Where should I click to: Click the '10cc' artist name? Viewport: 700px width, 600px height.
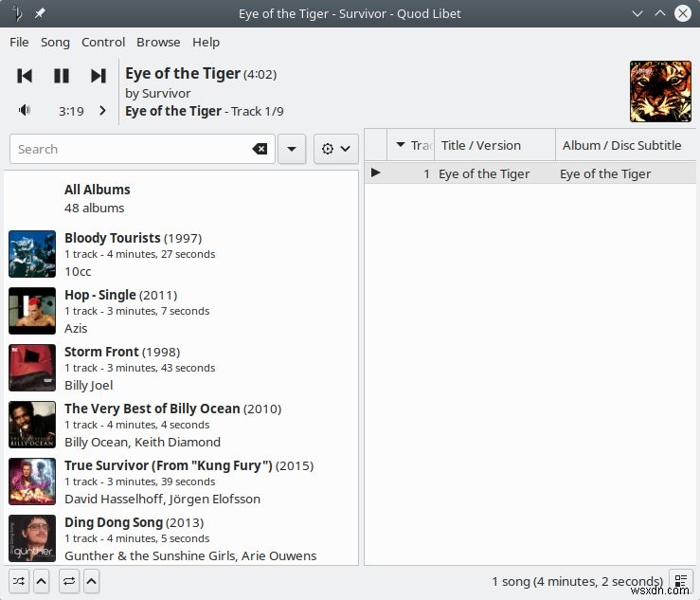pos(78,271)
